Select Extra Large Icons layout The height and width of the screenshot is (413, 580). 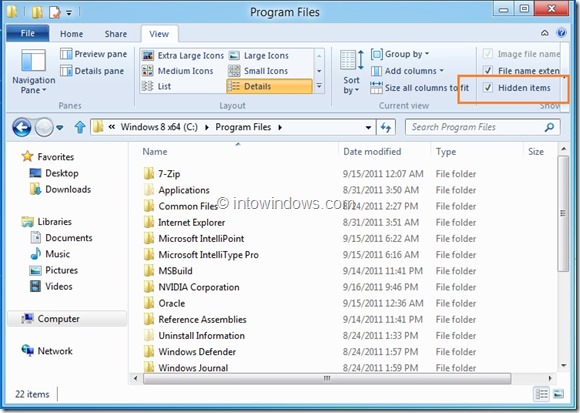[183, 55]
